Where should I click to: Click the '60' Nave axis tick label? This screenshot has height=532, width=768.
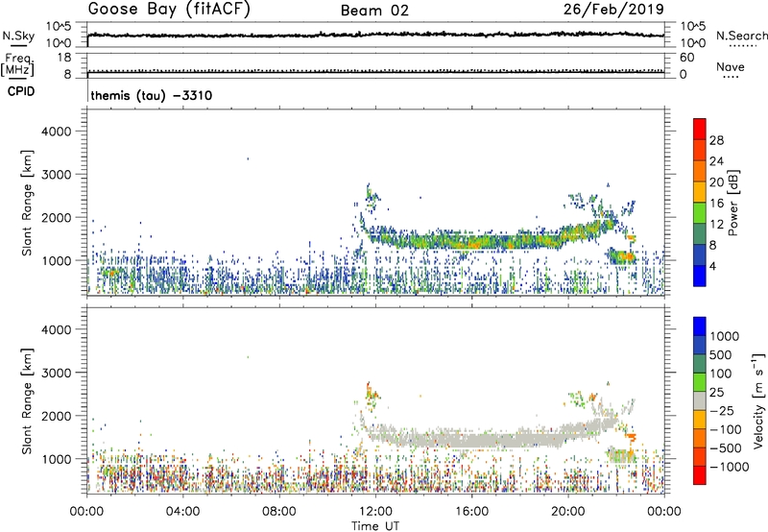[x=686, y=58]
